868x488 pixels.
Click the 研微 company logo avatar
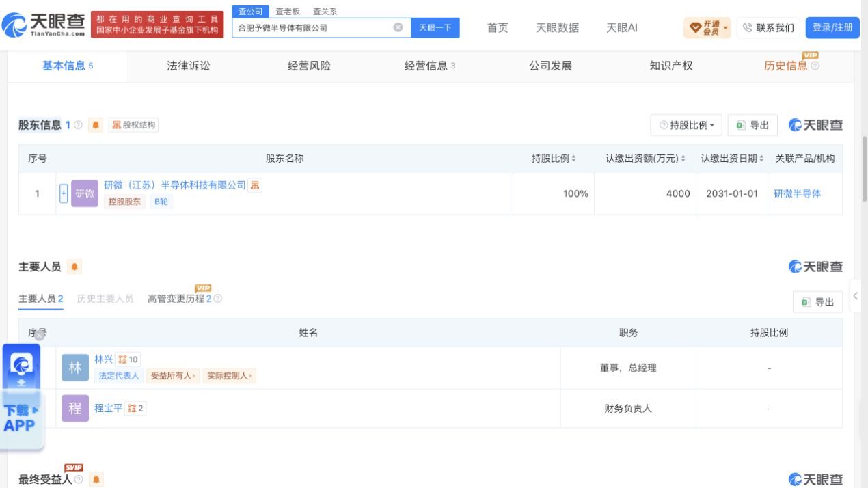click(85, 193)
